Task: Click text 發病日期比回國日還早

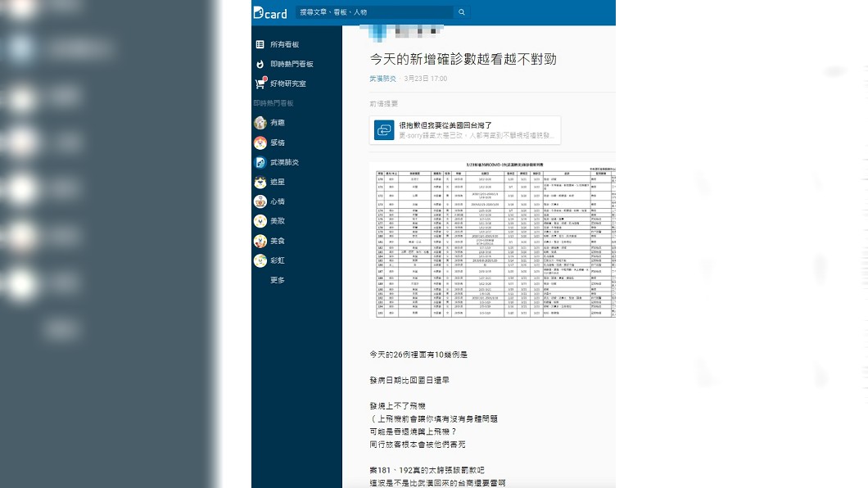Action: 409,380
